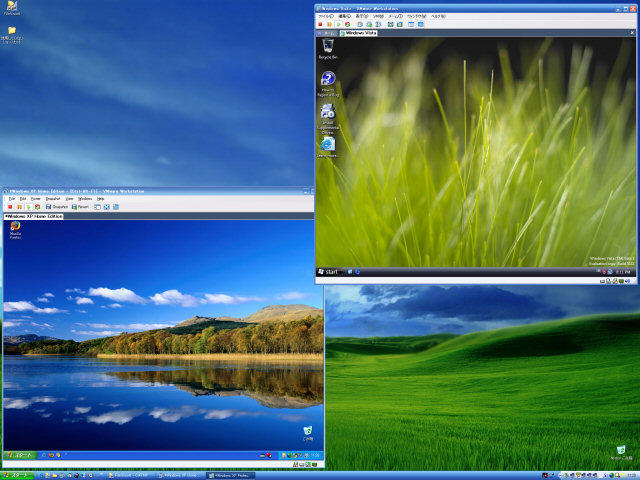Screen dimensions: 640x480
Task: Click quick launch icon next to Vista start
Action: click(350, 272)
